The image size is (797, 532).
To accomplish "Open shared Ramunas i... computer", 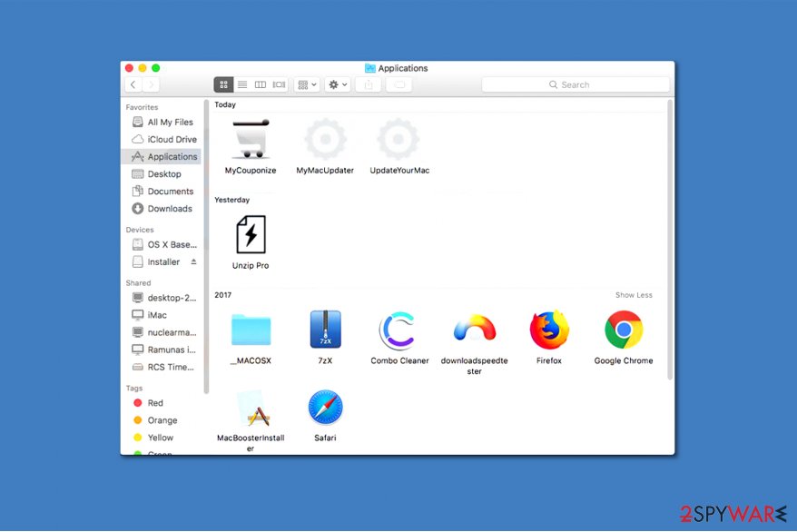I will (x=162, y=350).
